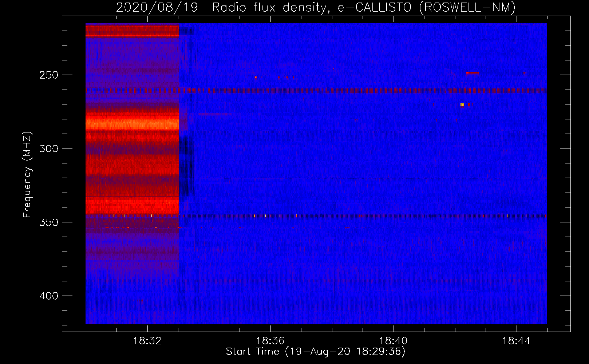Click the 18:44 time tick label

click(x=516, y=341)
